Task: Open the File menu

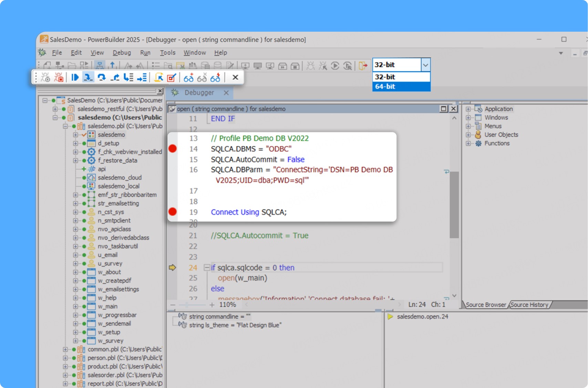Action: (x=57, y=53)
